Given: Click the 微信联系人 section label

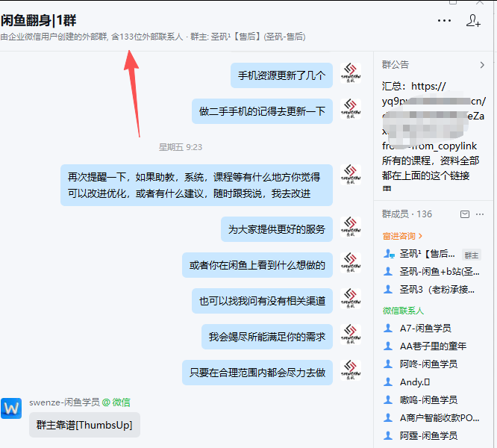Looking at the screenshot, I should pos(403,311).
